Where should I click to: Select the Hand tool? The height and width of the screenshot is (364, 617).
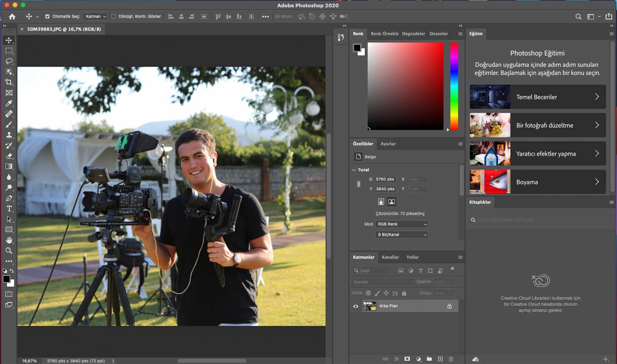tap(9, 240)
